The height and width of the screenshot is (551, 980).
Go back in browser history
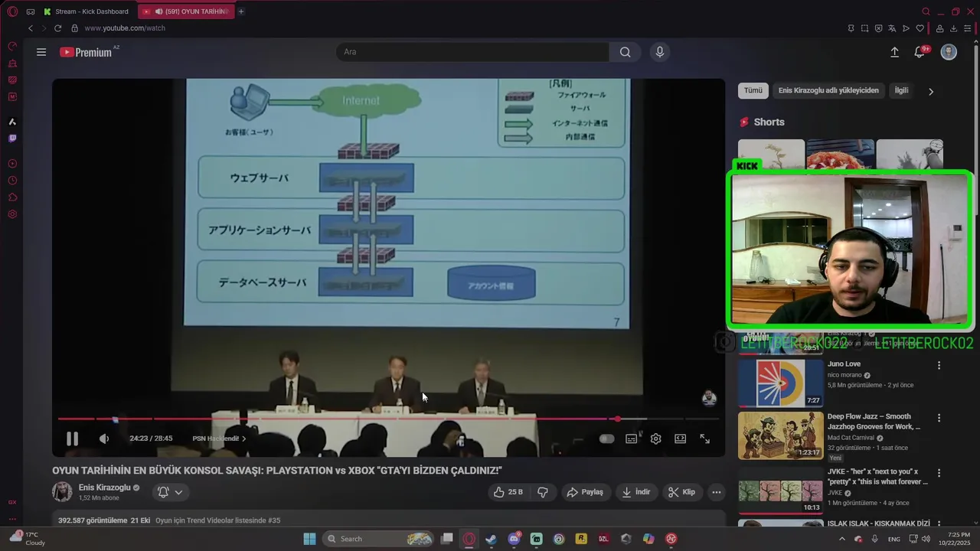(31, 28)
